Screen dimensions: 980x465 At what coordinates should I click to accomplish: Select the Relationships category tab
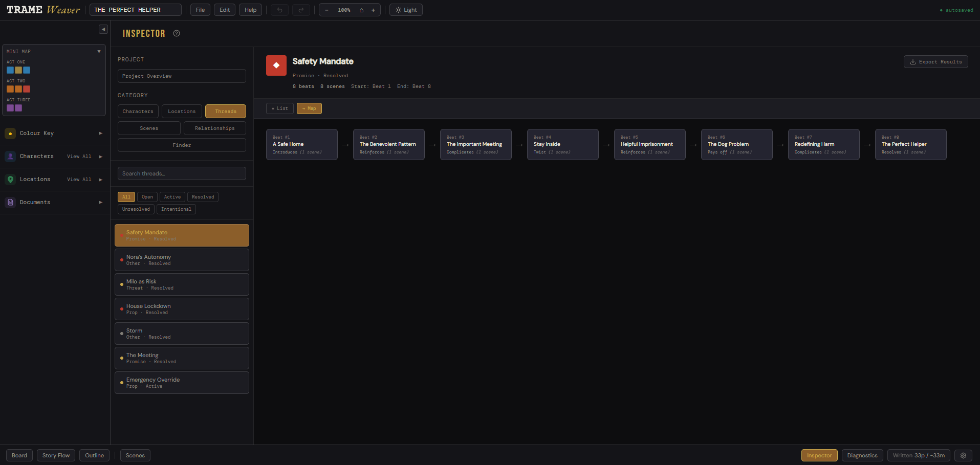click(x=215, y=128)
